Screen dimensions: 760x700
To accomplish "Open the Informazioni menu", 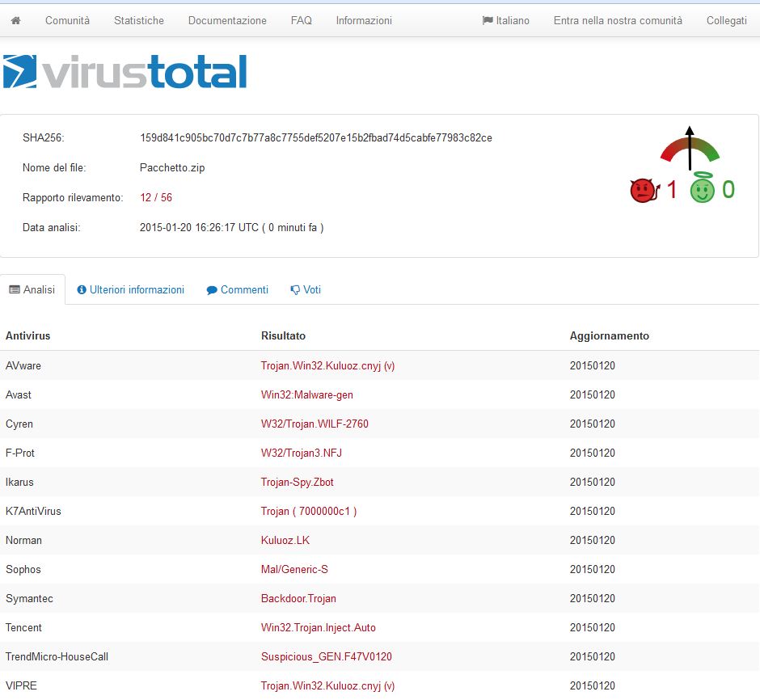I will coord(364,20).
